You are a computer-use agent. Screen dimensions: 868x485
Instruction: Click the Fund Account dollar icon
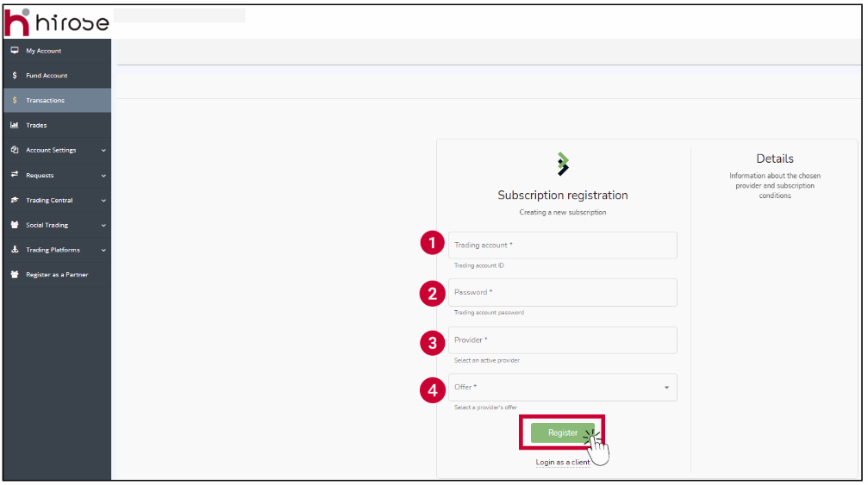pos(15,76)
